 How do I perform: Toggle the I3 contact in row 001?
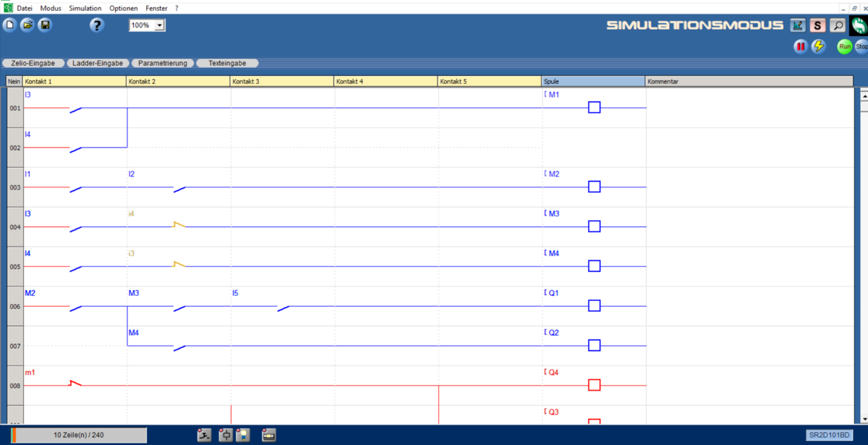click(75, 109)
